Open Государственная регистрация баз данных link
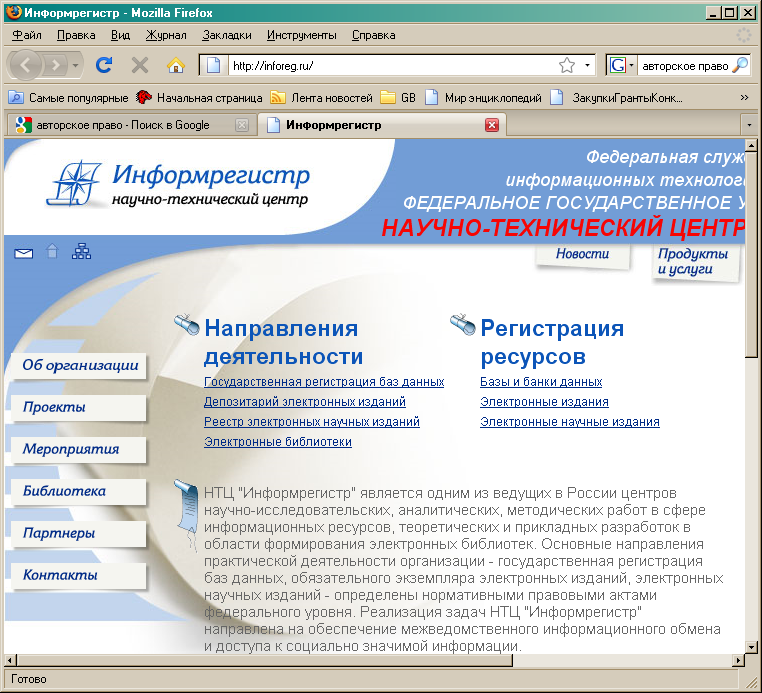The height and width of the screenshot is (693, 762). [324, 382]
